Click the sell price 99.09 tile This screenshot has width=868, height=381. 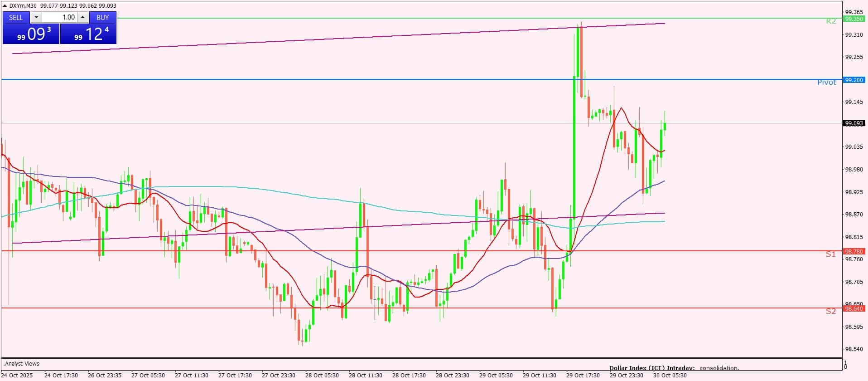click(x=31, y=34)
